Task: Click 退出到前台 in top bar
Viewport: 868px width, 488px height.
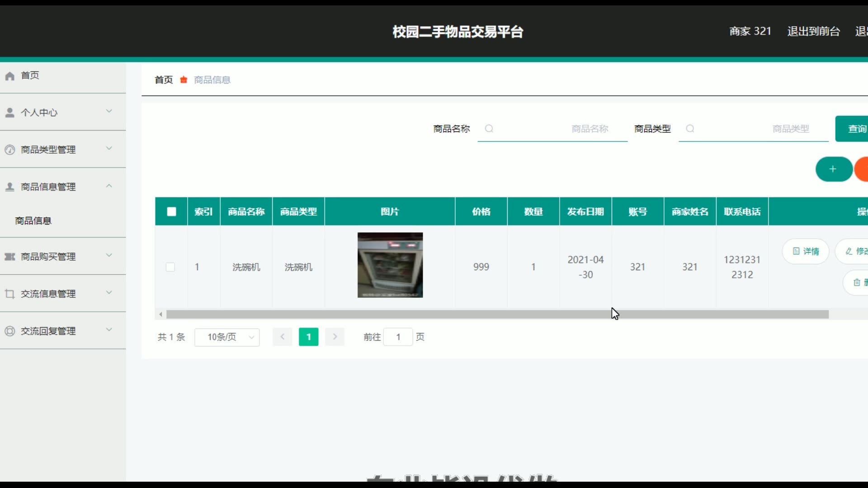Action: click(x=813, y=31)
